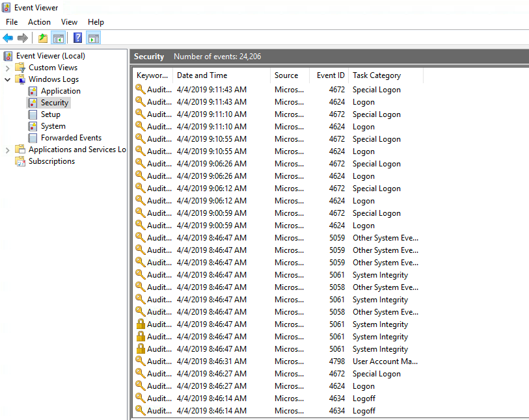Open Help using the question mark icon
This screenshot has height=420, width=529.
click(77, 38)
